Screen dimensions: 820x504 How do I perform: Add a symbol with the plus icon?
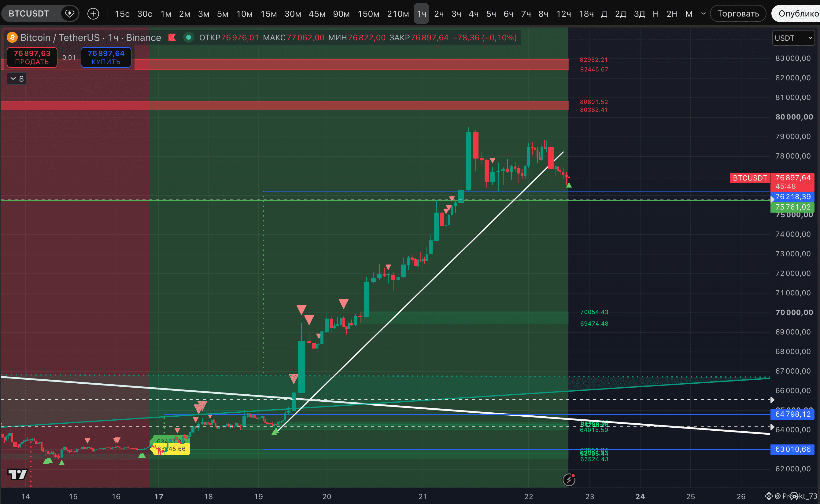click(93, 14)
